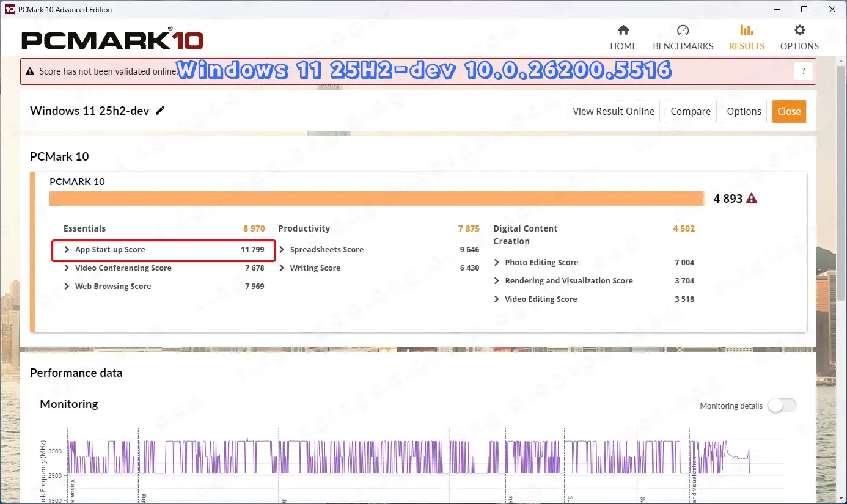Click the Essentials score 8 970
The image size is (847, 504).
pos(254,228)
